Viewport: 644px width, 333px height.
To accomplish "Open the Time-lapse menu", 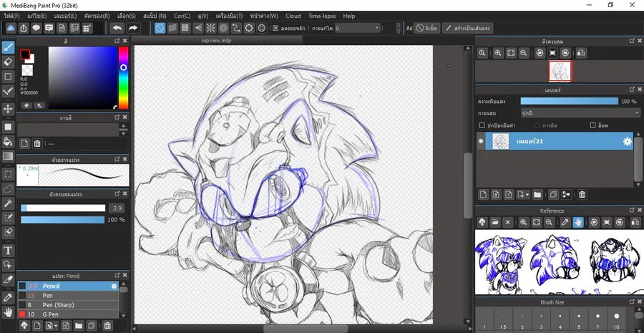I will (322, 16).
